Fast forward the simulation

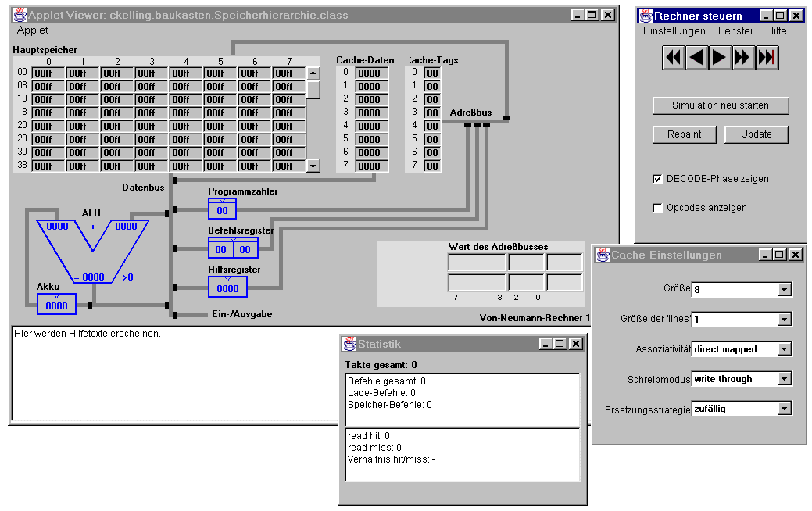pyautogui.click(x=742, y=58)
